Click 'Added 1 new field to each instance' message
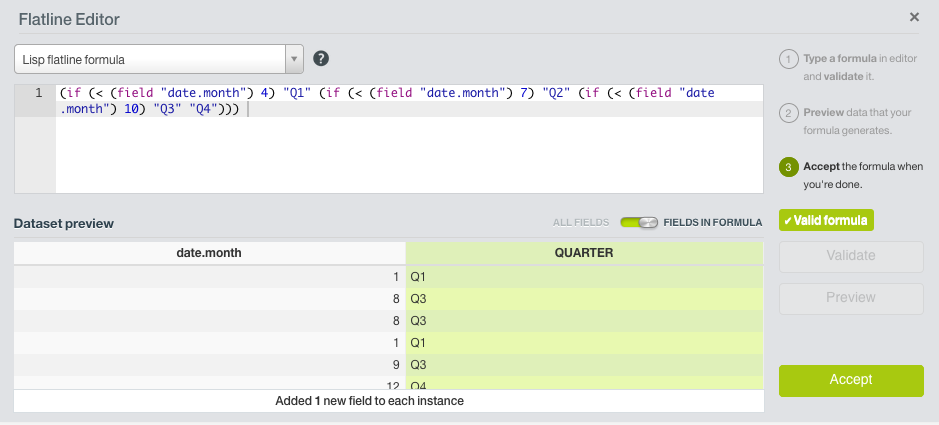This screenshot has height=425, width=939. pos(369,401)
